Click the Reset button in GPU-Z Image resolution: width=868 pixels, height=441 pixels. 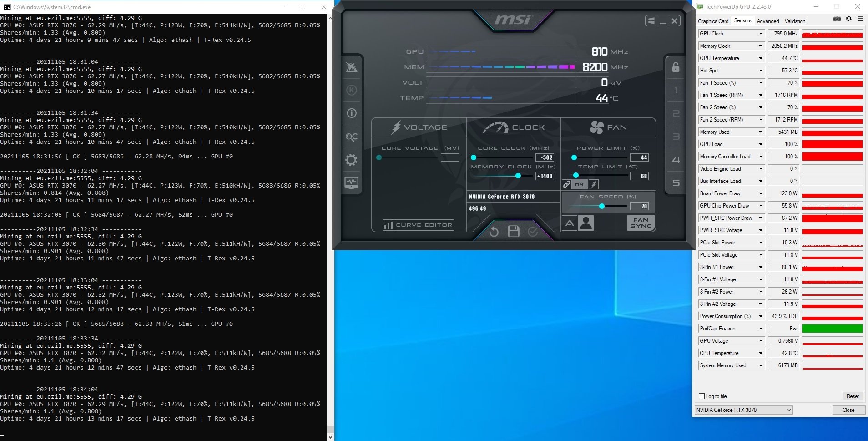853,396
